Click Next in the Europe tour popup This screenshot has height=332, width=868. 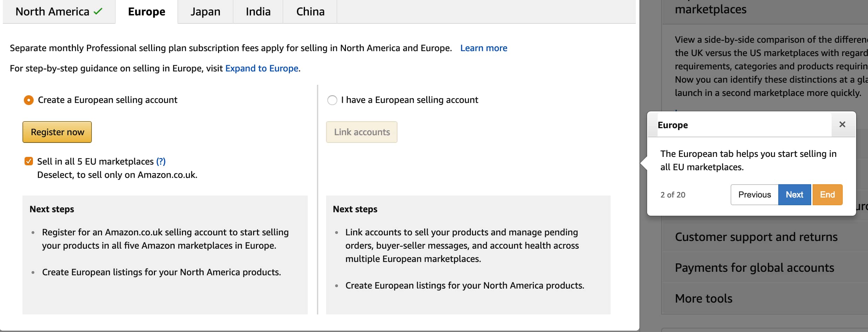tap(794, 194)
